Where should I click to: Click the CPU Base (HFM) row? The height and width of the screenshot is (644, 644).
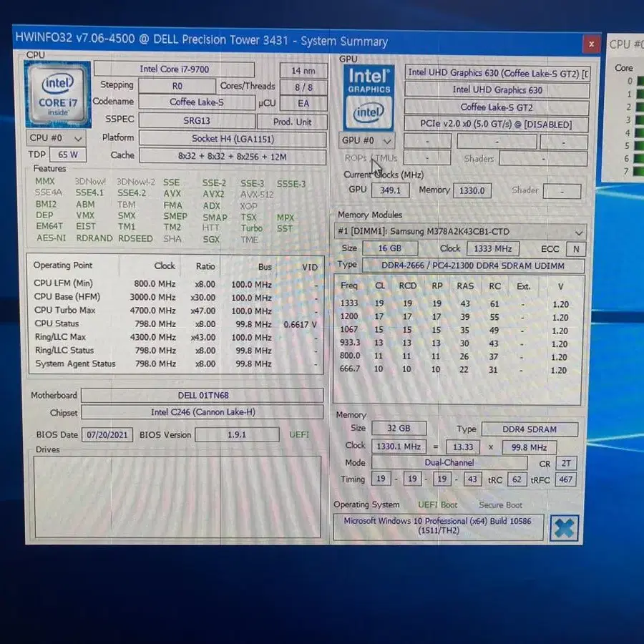[x=176, y=297]
